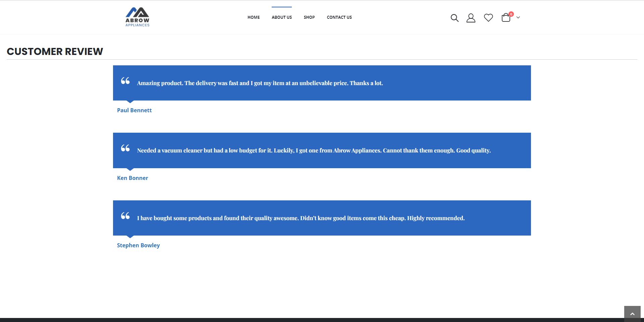Select the vacuum cleaner review text

point(314,150)
